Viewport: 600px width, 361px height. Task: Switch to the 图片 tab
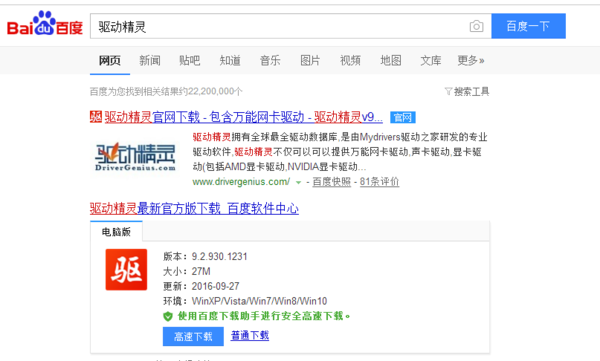[x=310, y=60]
